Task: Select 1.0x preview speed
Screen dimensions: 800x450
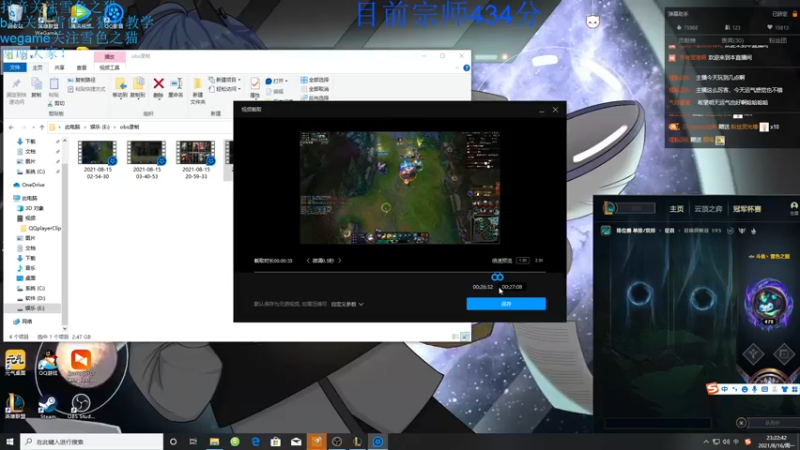Action: pos(522,260)
